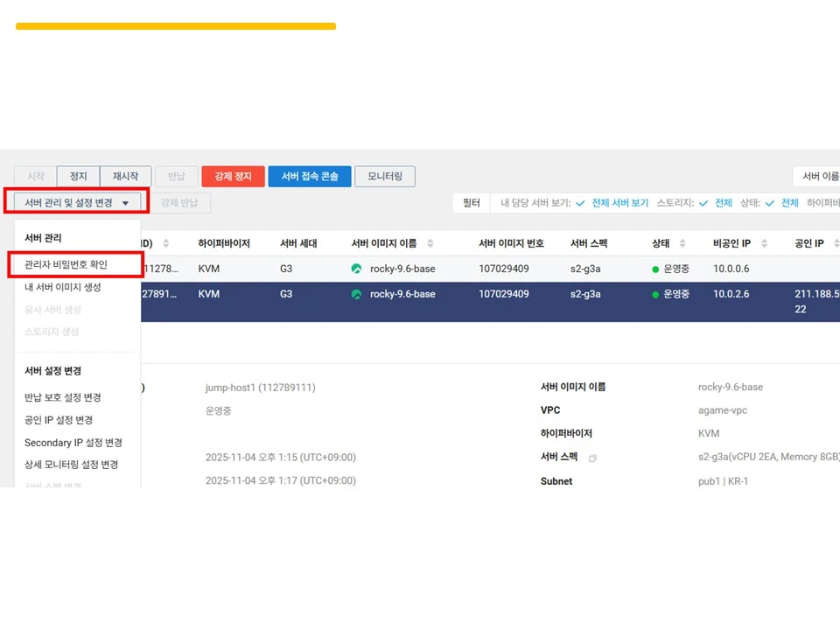Click the jump-host1 (112789111) server name
Viewport: 840px width, 630px height.
(261, 388)
